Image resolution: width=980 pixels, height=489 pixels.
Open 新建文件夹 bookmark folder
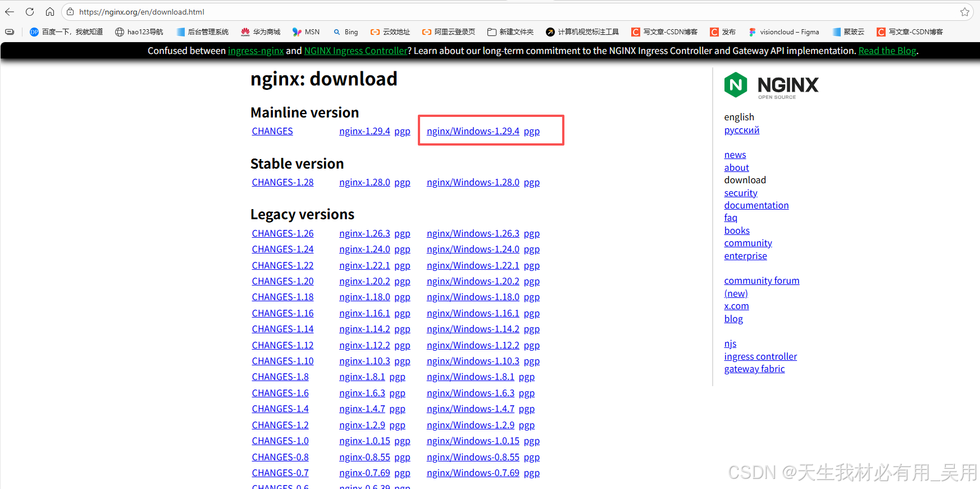pos(510,32)
